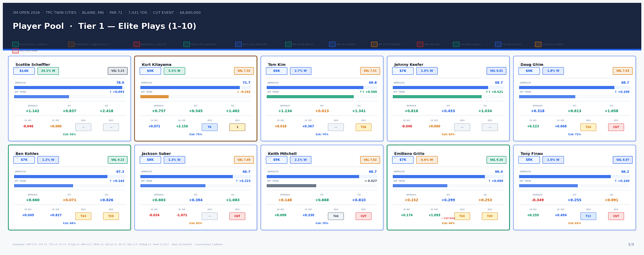The height and width of the screenshot is (255, 644).
Task: Click Emiliano Grillo's T24 finish badge
Action: click(462, 216)
